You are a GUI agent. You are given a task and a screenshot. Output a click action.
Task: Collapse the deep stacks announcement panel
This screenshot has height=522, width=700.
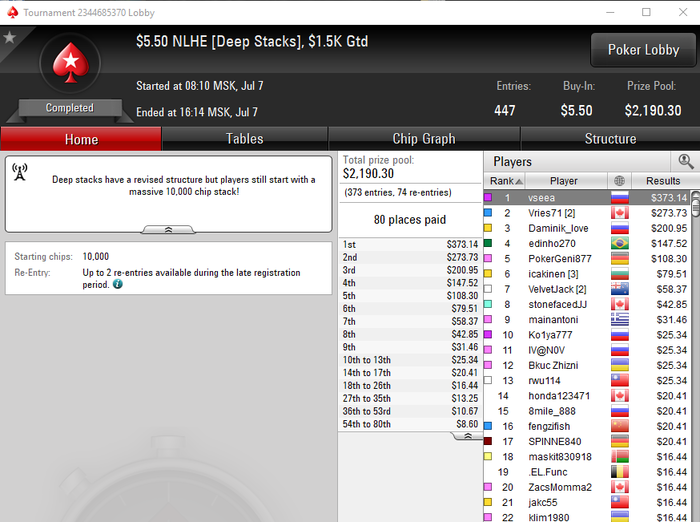(168, 230)
